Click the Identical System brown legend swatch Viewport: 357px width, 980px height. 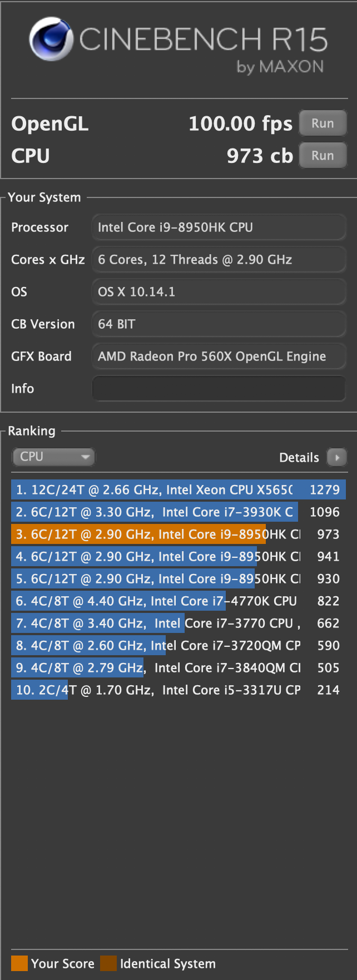(108, 963)
